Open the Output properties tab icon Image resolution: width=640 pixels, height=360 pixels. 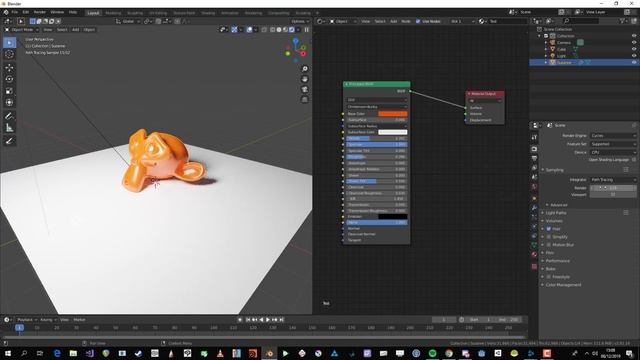click(x=534, y=158)
